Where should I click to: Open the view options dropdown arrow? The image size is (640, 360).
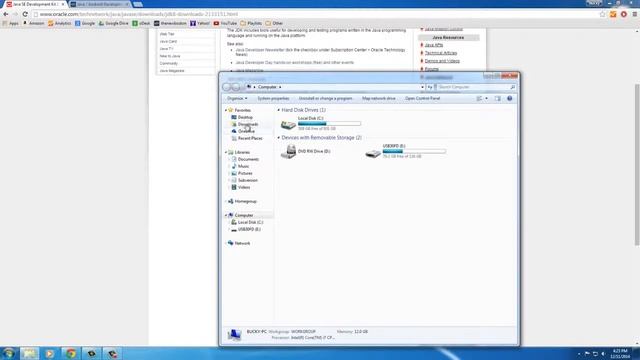pos(486,98)
